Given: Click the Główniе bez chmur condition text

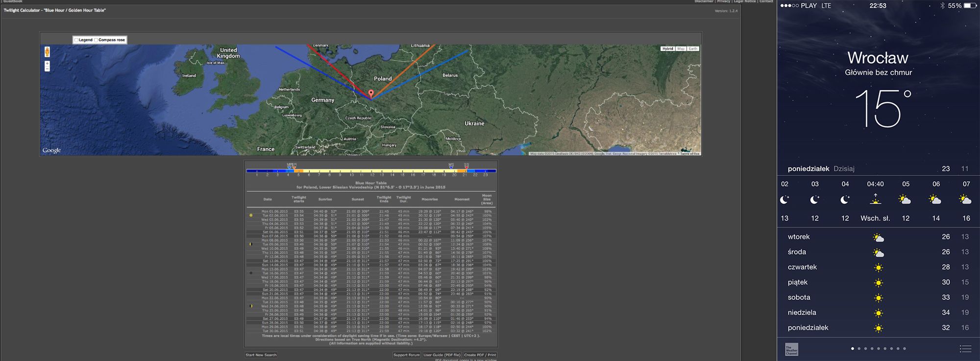Looking at the screenshot, I should coord(879,72).
